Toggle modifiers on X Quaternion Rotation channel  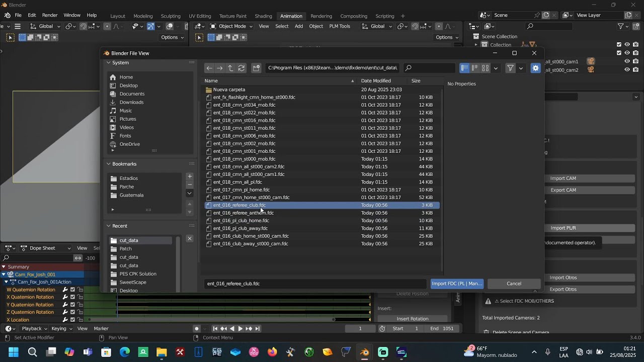65,297
